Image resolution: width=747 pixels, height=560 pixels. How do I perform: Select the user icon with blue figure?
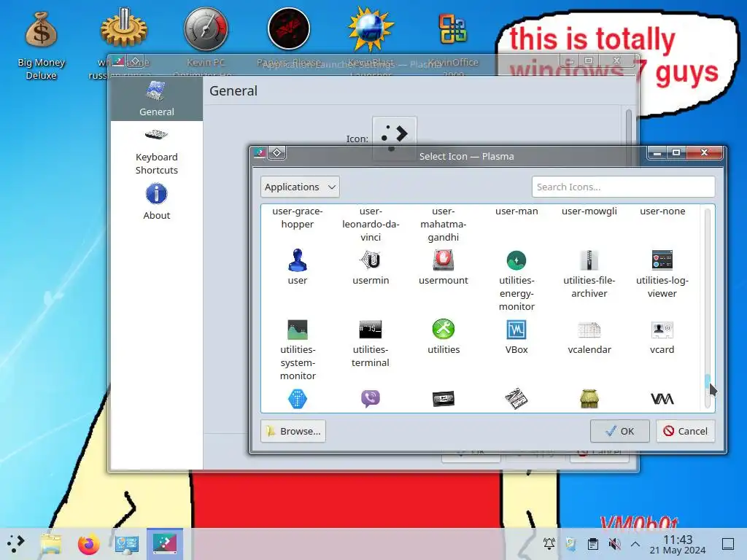pyautogui.click(x=298, y=260)
